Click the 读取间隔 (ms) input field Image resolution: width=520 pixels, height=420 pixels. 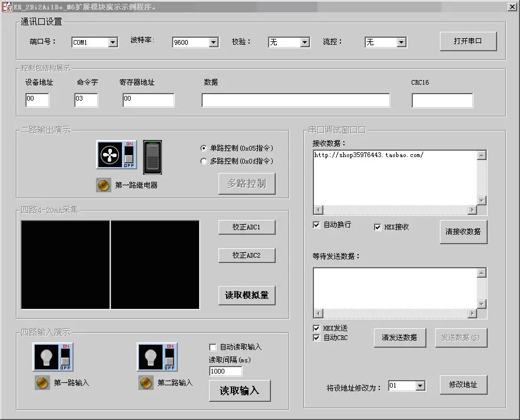226,371
